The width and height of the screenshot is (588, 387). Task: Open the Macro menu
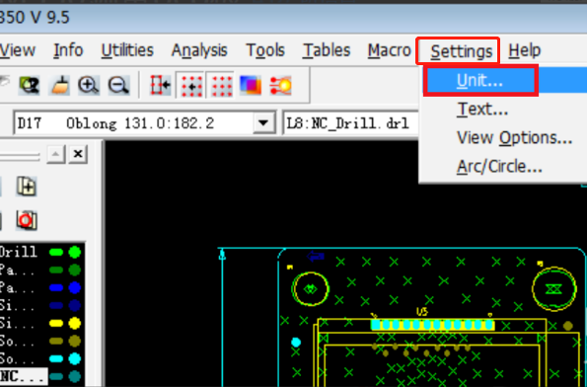[390, 50]
